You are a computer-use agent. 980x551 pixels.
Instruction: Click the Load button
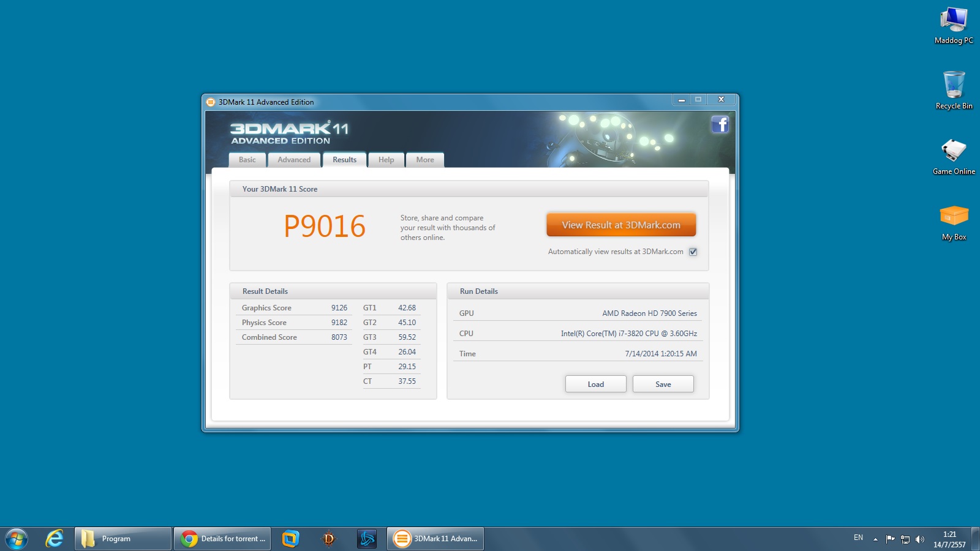tap(595, 384)
